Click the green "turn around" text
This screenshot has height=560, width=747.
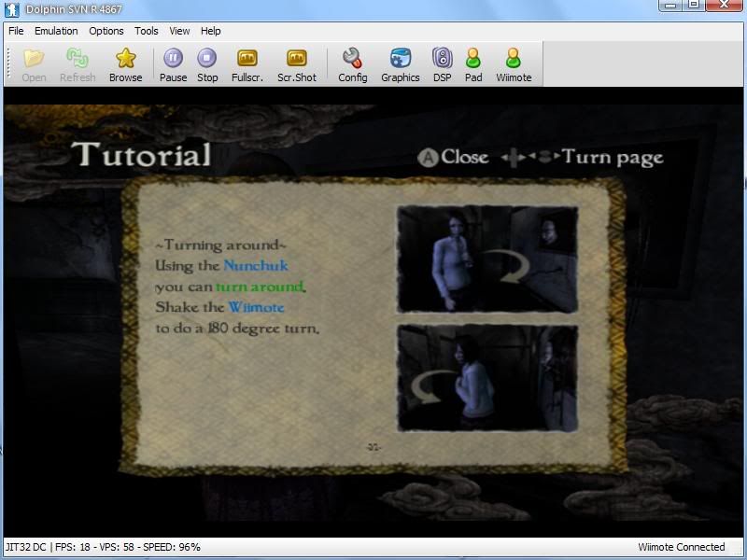point(261,287)
